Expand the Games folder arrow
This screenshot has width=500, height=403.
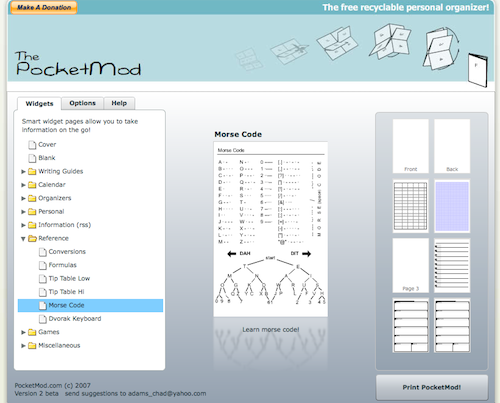click(23, 332)
